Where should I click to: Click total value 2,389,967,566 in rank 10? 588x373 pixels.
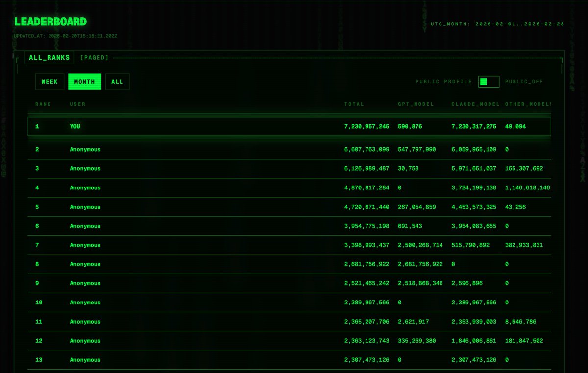(x=367, y=302)
